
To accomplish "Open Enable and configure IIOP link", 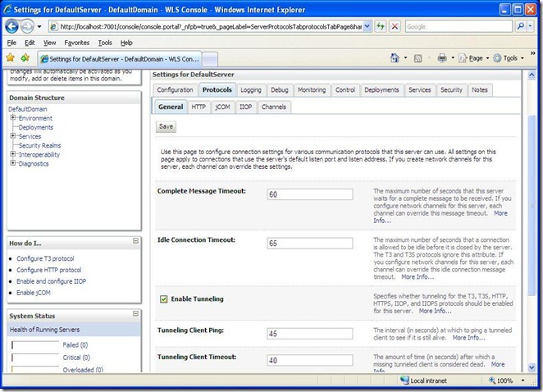I will pyautogui.click(x=51, y=281).
